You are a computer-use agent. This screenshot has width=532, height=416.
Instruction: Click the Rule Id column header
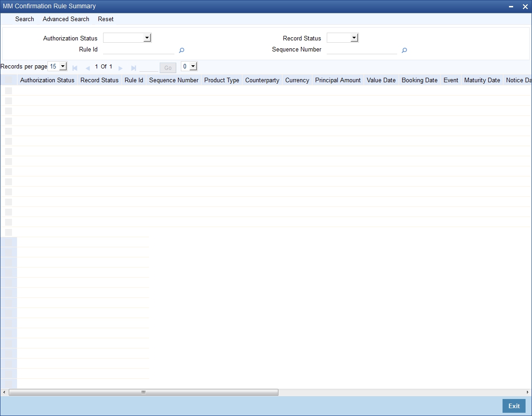tap(133, 80)
